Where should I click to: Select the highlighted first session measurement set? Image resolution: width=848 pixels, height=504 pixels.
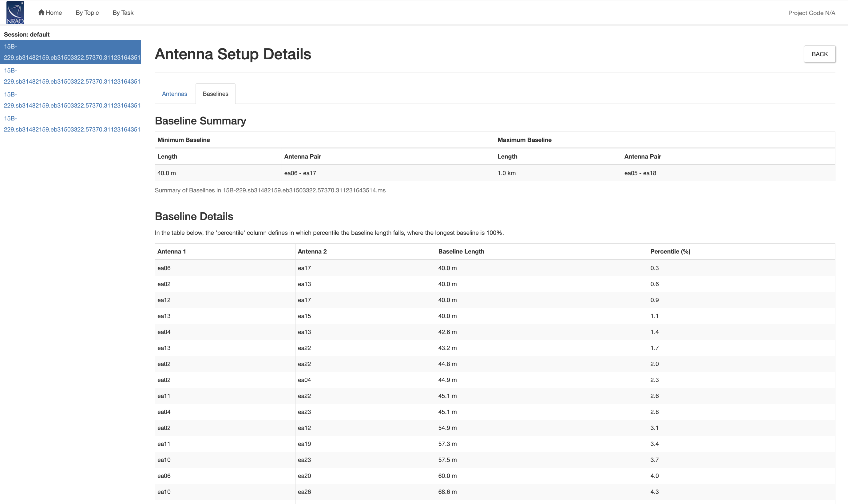pos(70,52)
